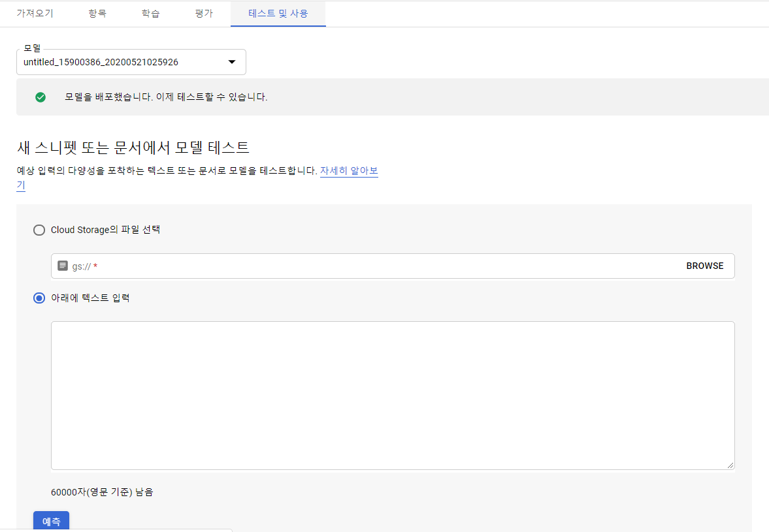Click the 예측 button
The image size is (769, 532).
(x=51, y=521)
